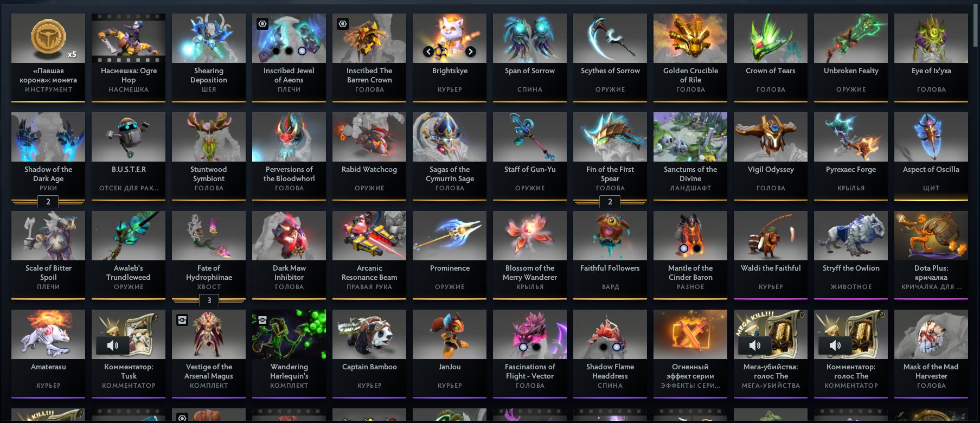The image size is (980, 423).
Task: Expand the Shadow of the Dark Age stack of 2
Action: [48, 201]
